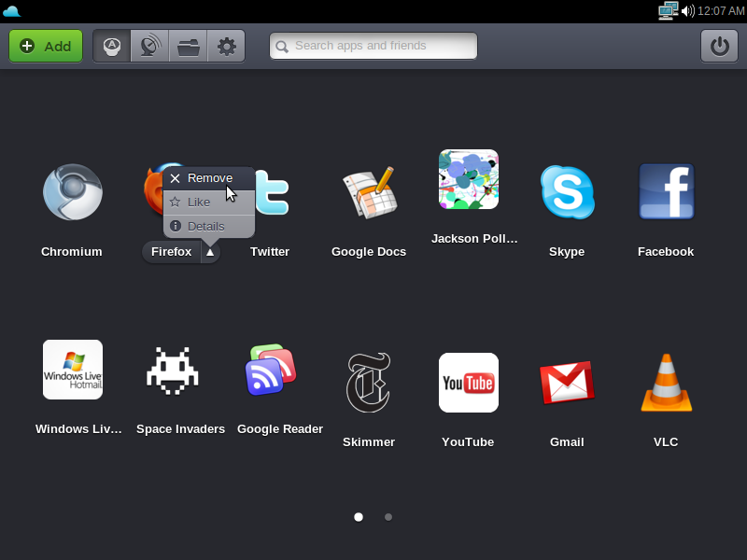Screen dimensions: 747x560
Task: Launch VLC media player
Action: [x=666, y=383]
